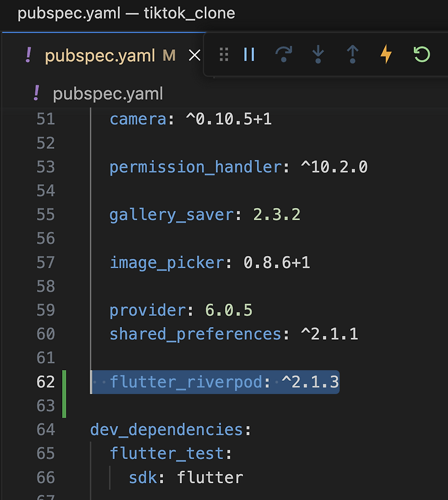The width and height of the screenshot is (448, 500).
Task: Trigger Hot Reload lightning bolt
Action: (x=386, y=54)
